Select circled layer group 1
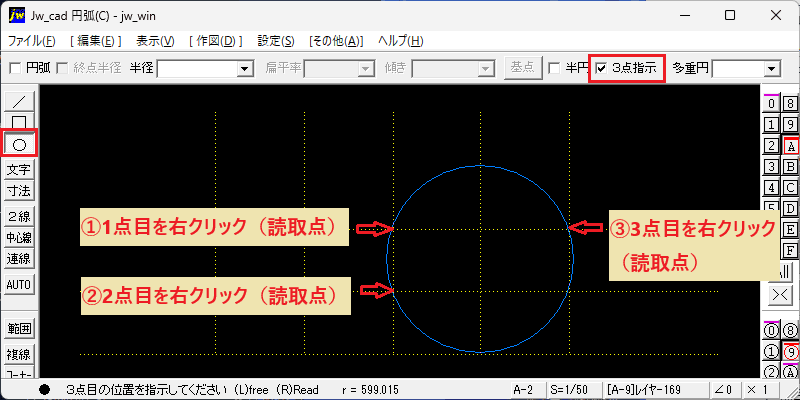This screenshot has height=400, width=800. pyautogui.click(x=771, y=352)
